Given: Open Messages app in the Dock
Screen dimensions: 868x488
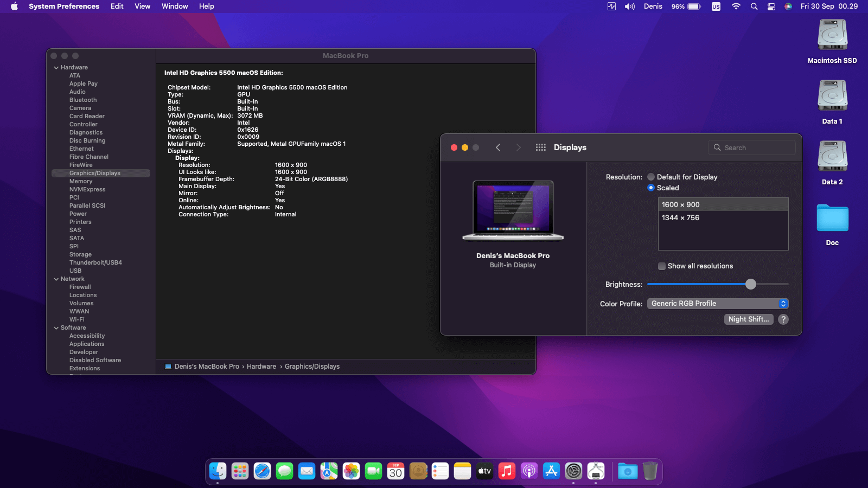Looking at the screenshot, I should coord(285,471).
